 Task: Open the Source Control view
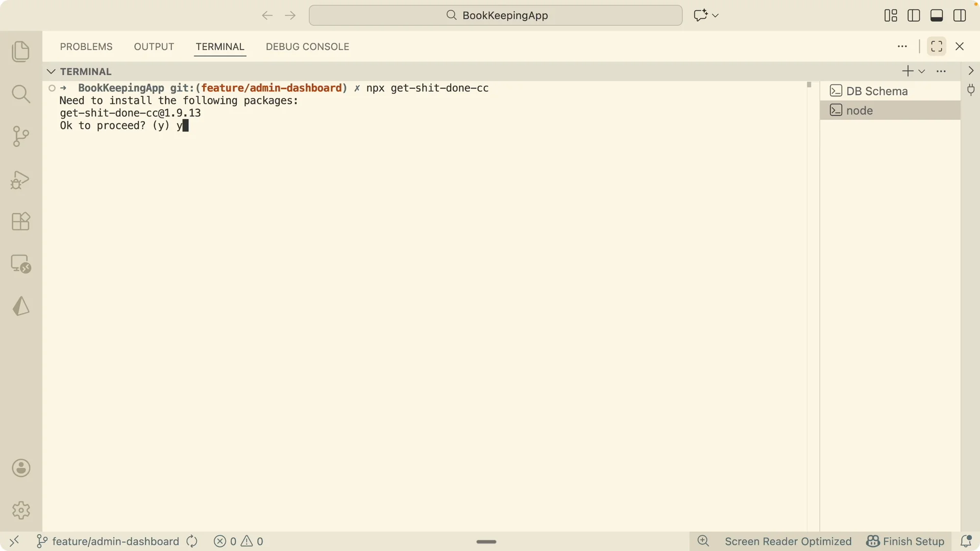[x=21, y=136]
